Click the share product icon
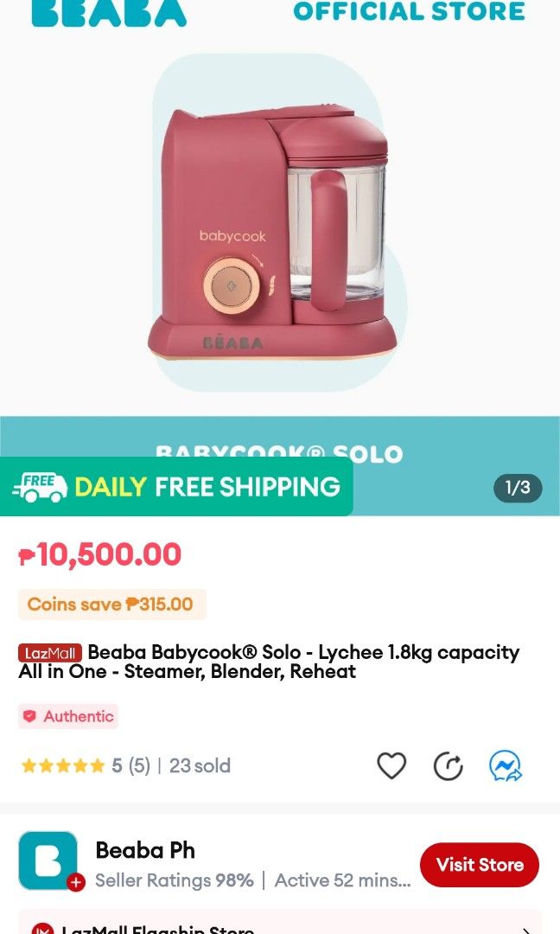This screenshot has height=934, width=560. [x=448, y=765]
